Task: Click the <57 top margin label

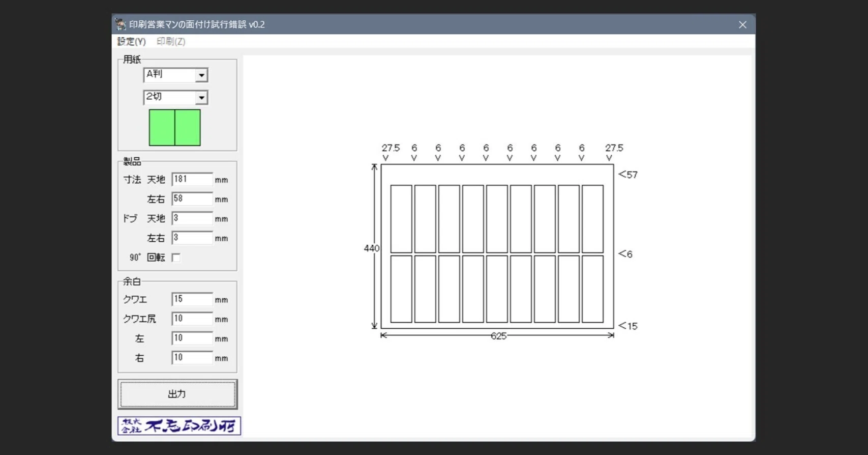Action: pos(628,175)
